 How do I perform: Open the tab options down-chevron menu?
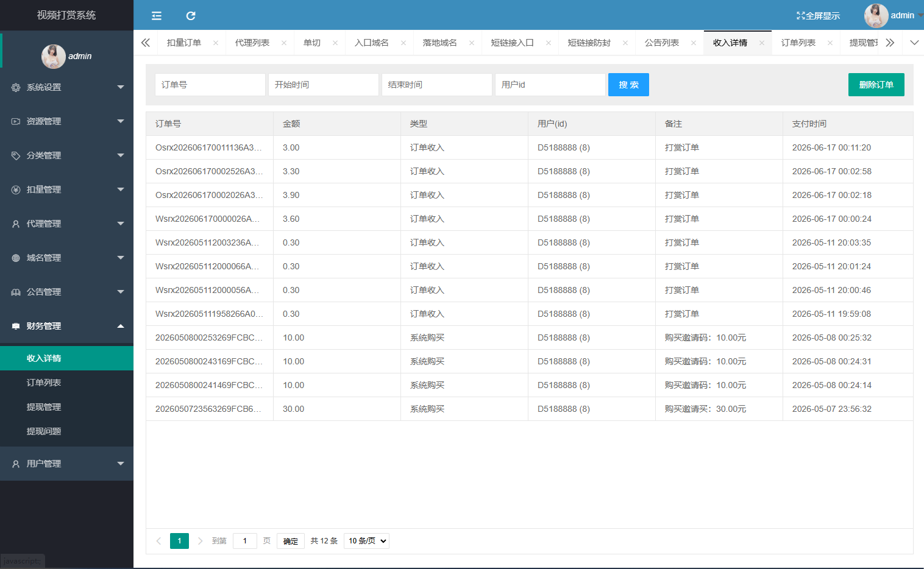click(x=914, y=43)
